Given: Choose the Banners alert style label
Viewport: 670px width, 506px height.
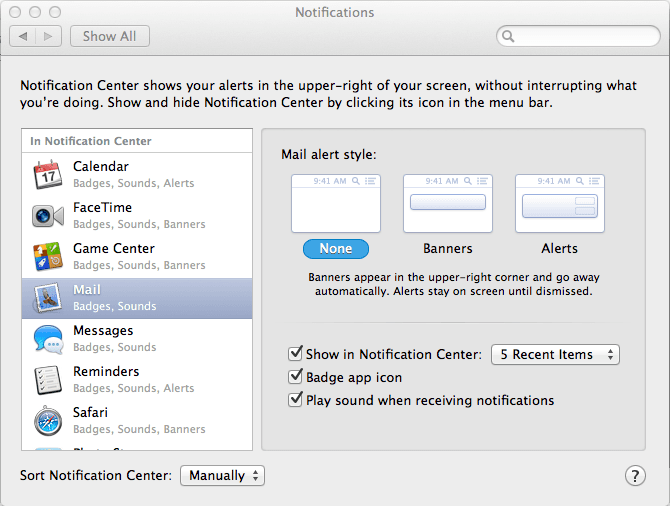Looking at the screenshot, I should [x=448, y=249].
